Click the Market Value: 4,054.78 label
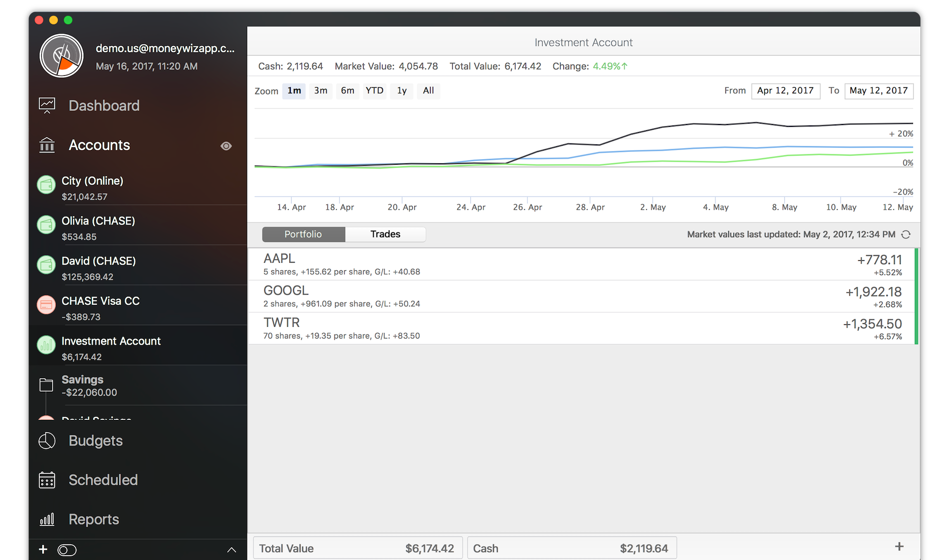 pyautogui.click(x=386, y=66)
